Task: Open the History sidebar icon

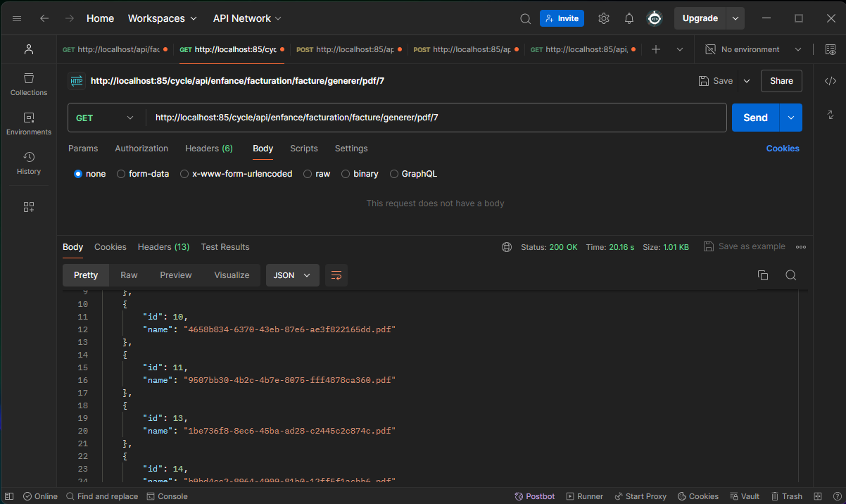Action: pyautogui.click(x=29, y=163)
